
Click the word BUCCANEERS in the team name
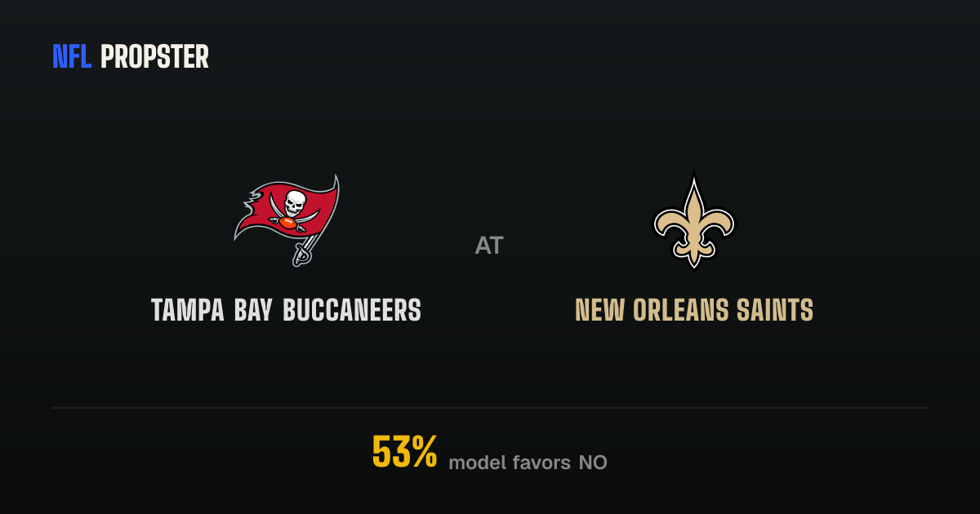point(352,310)
